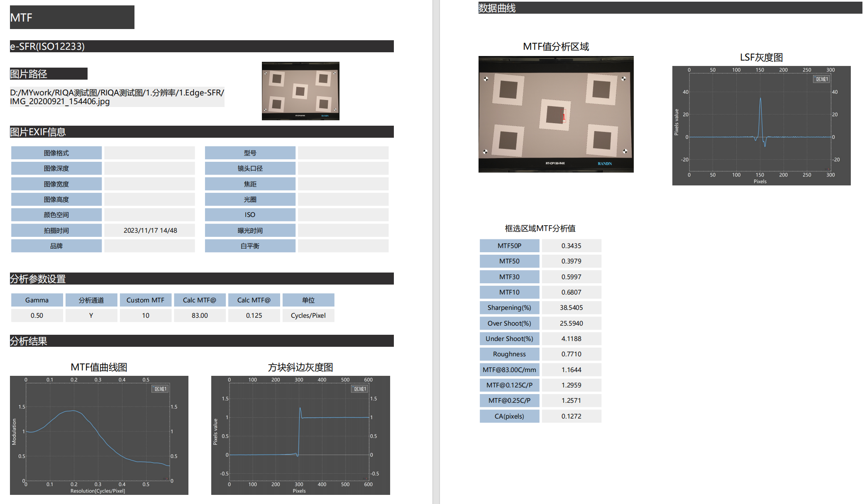Click the LSF curve peak in LSF灰度图
Image resolution: width=867 pixels, height=504 pixels.
tap(760, 99)
